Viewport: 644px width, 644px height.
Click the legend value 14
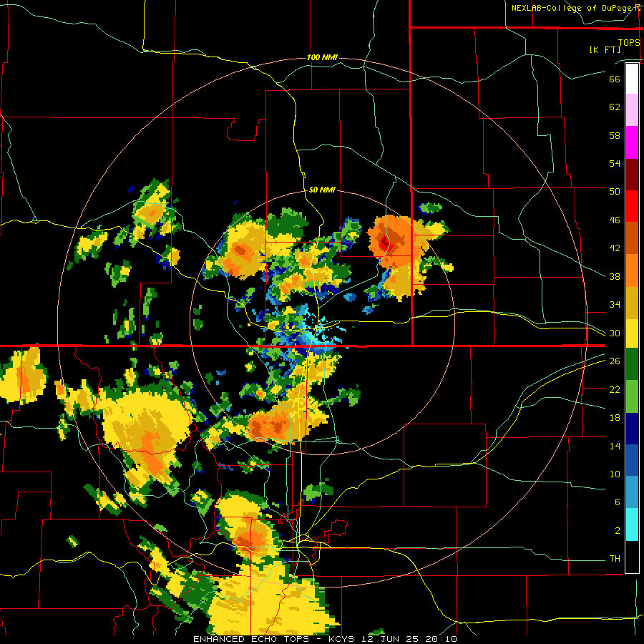pyautogui.click(x=615, y=446)
